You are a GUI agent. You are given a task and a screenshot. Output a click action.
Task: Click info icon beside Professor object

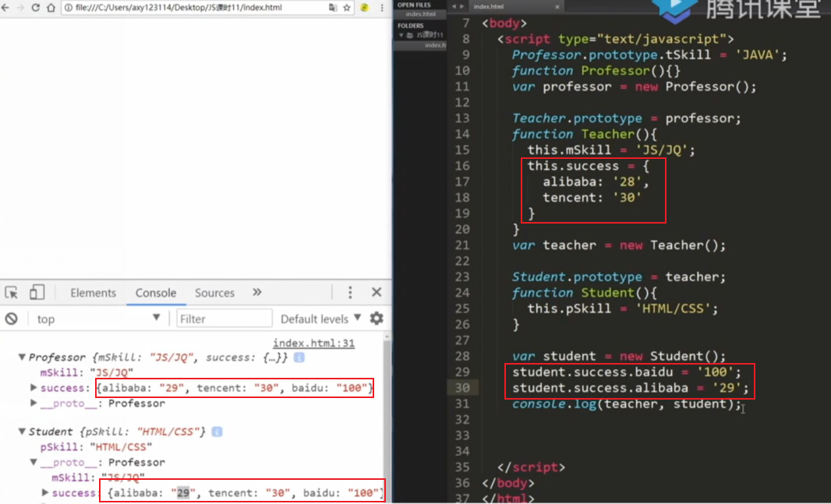pos(299,358)
